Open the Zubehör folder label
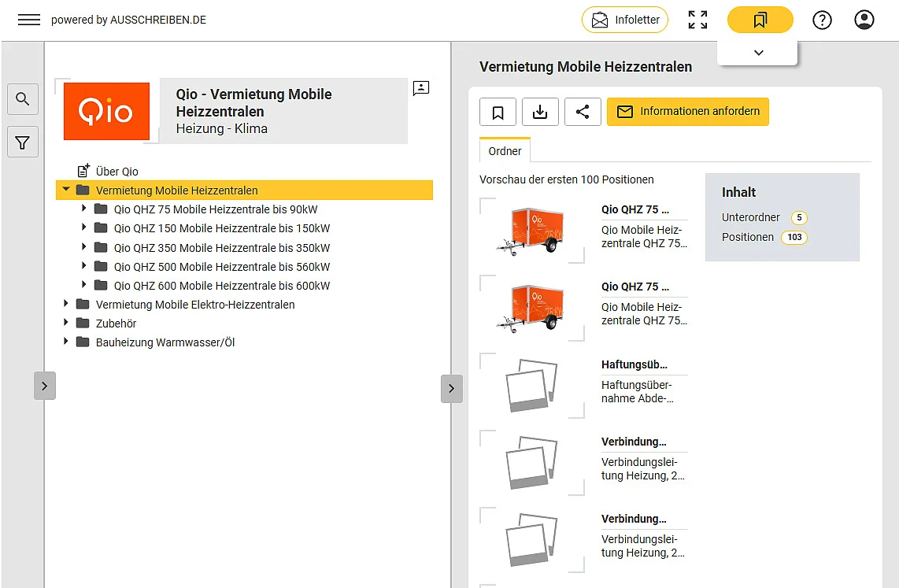Image resolution: width=899 pixels, height=588 pixels. click(x=116, y=324)
